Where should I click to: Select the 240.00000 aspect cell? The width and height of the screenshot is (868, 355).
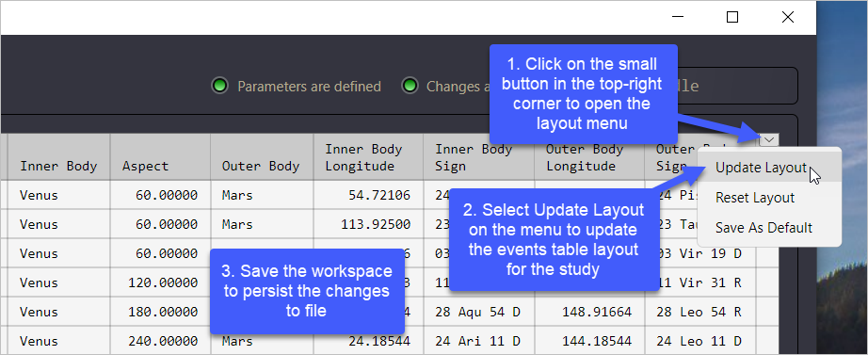(160, 341)
